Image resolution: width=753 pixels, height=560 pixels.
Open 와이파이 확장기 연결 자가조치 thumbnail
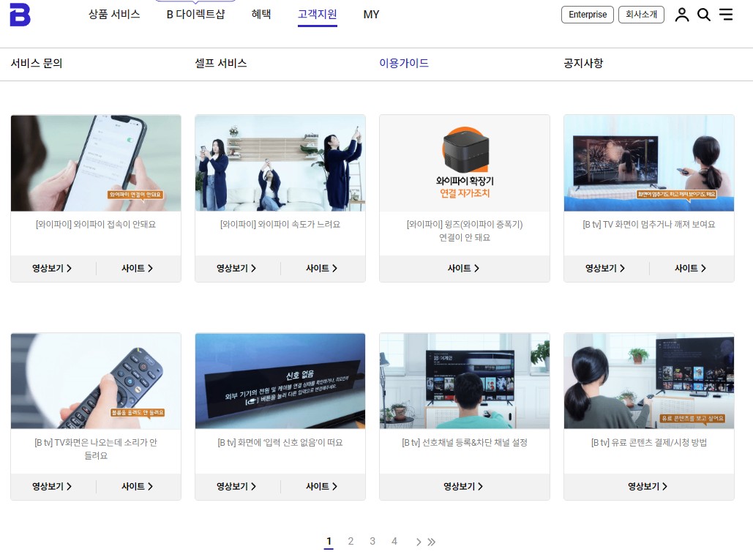465,163
